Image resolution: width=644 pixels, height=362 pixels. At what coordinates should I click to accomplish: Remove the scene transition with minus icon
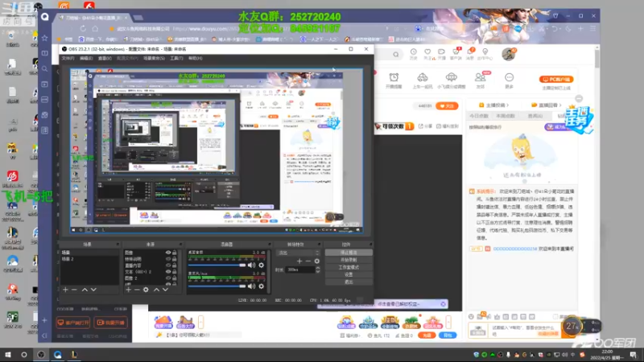[308, 261]
